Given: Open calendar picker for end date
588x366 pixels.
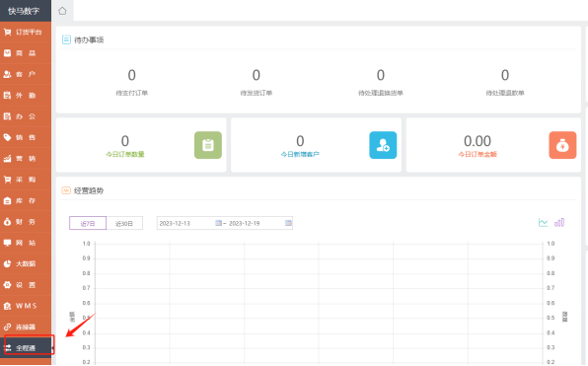Looking at the screenshot, I should (288, 223).
